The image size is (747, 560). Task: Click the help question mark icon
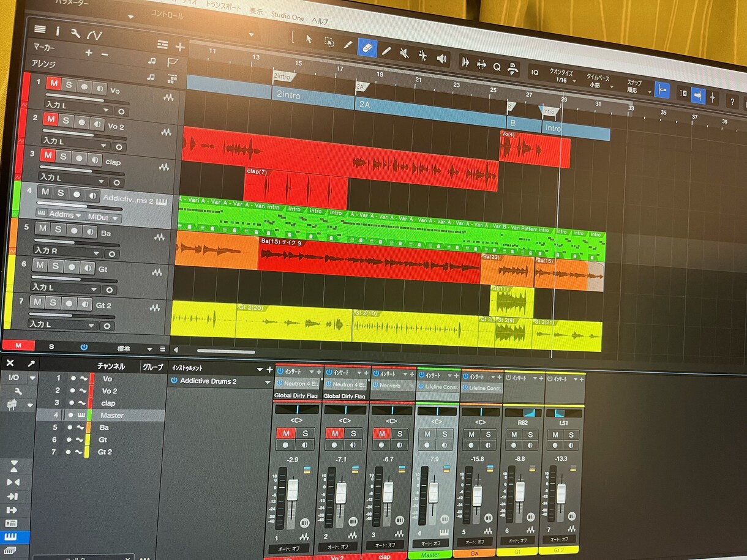point(732,101)
